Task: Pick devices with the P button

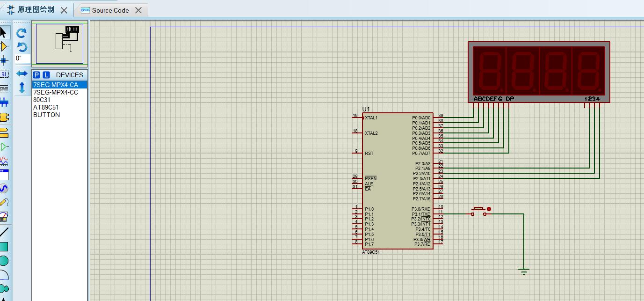Action: (x=36, y=75)
